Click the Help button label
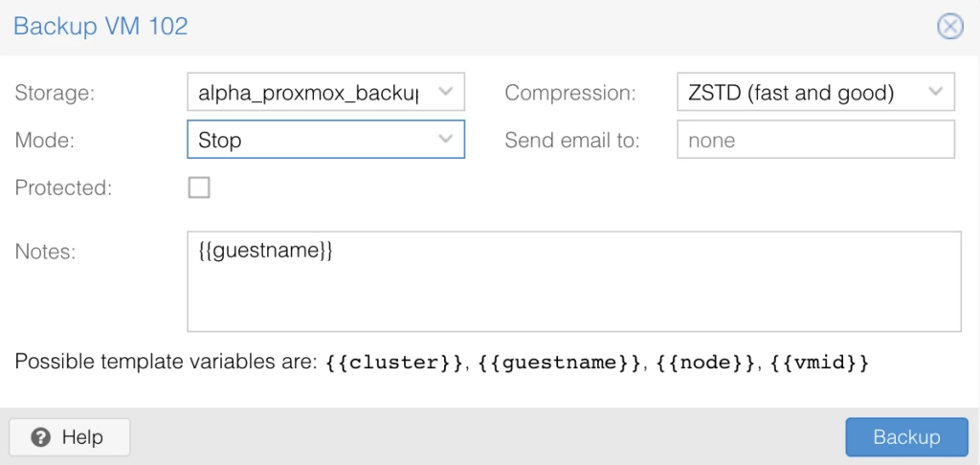Screen dimensions: 980x465 click(x=82, y=437)
